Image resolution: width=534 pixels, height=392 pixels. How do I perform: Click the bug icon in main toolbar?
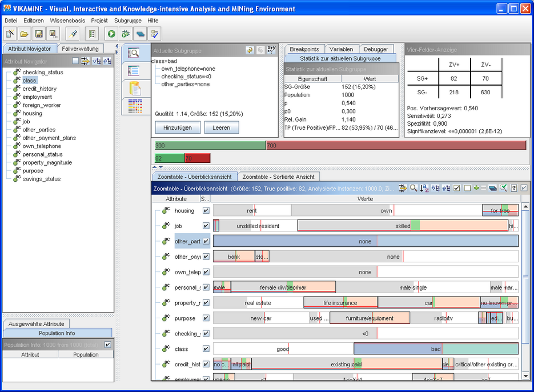tap(126, 34)
